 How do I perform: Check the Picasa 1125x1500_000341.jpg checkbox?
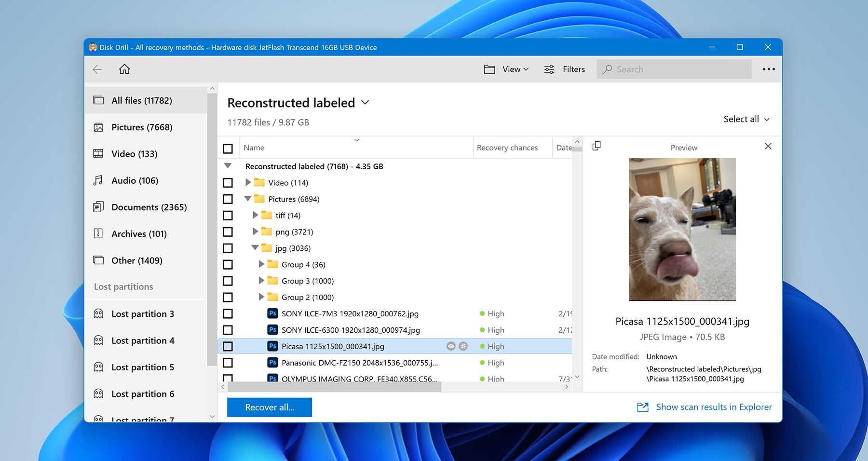[x=228, y=347]
